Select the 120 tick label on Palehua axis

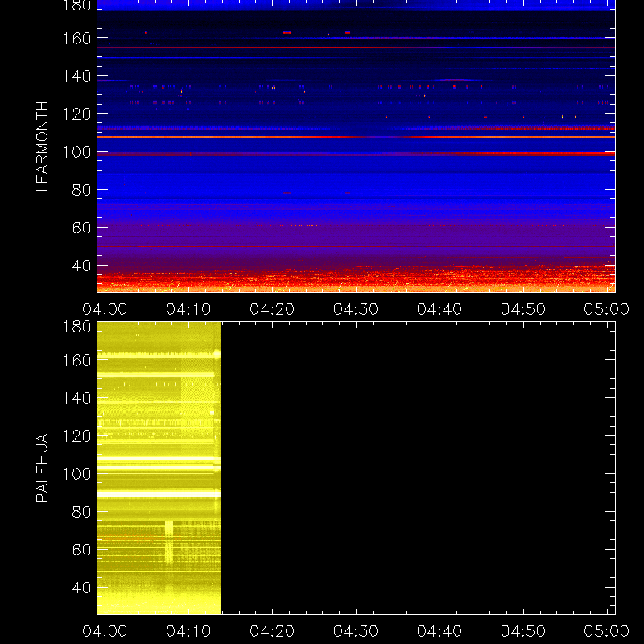click(x=76, y=436)
